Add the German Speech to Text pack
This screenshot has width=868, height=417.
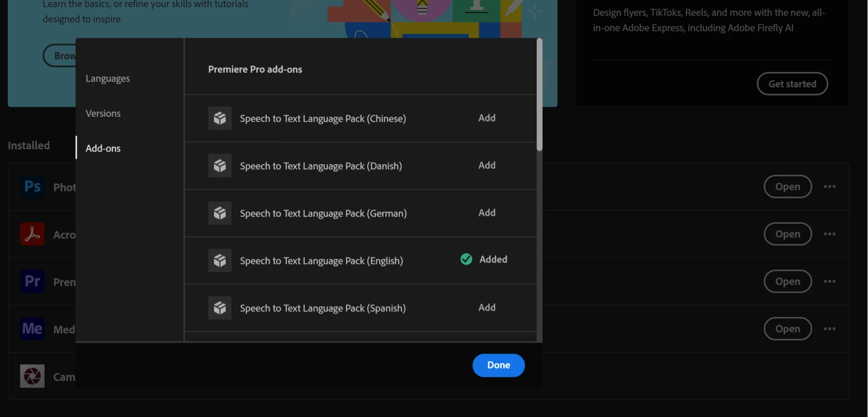click(487, 212)
